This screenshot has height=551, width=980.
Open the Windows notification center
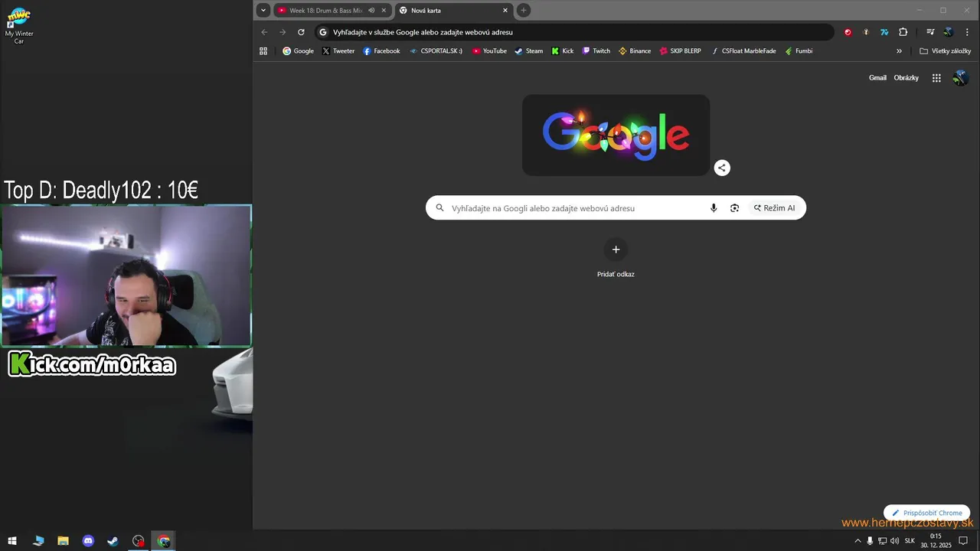point(963,541)
